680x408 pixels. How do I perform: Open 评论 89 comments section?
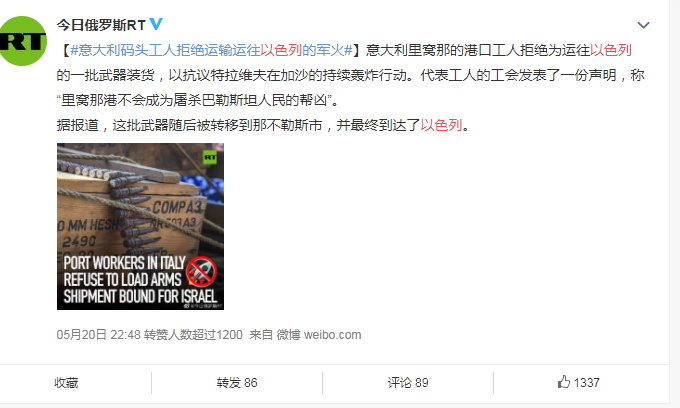pyautogui.click(x=408, y=383)
